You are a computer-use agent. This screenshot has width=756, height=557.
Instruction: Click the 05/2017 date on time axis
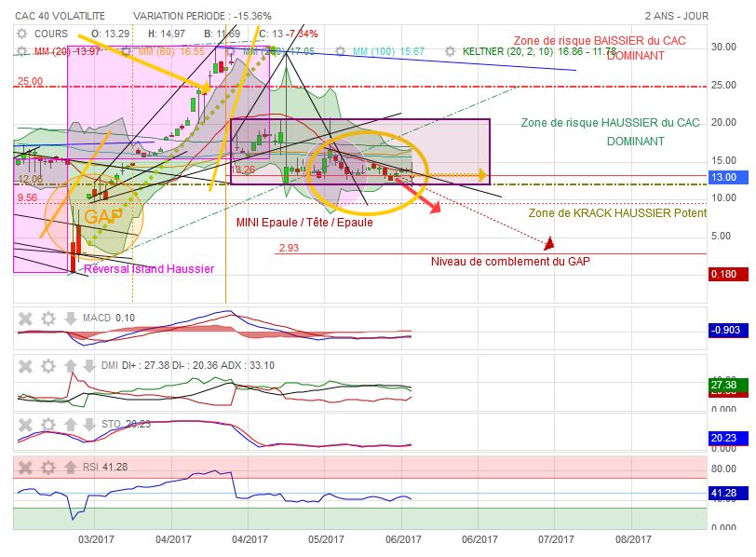click(x=326, y=539)
